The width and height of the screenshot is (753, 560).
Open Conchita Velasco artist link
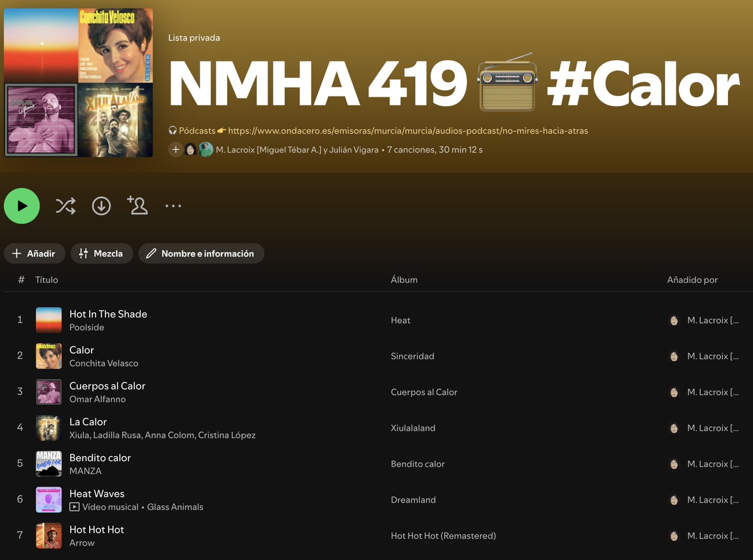pyautogui.click(x=104, y=363)
